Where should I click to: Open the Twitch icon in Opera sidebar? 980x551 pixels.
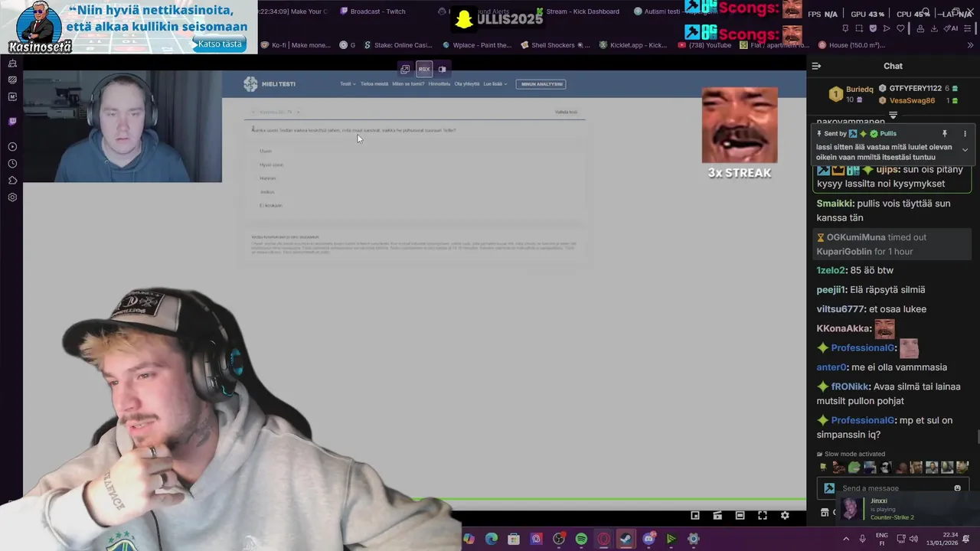point(12,122)
